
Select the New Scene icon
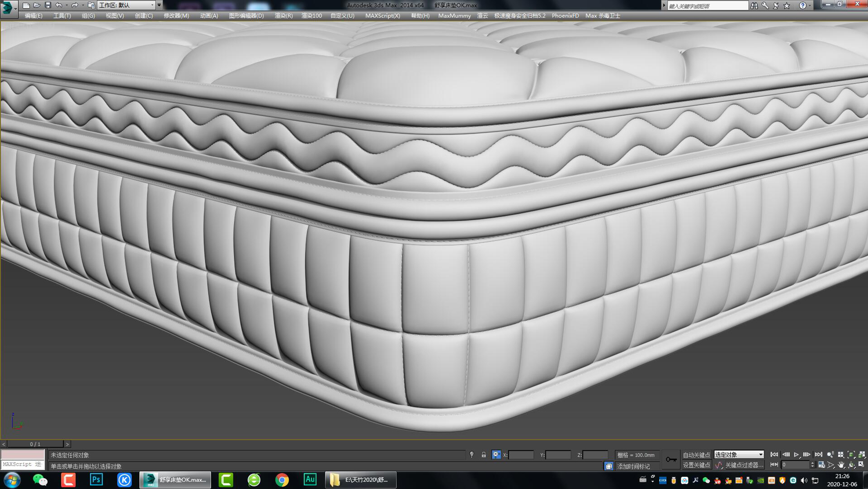[27, 5]
